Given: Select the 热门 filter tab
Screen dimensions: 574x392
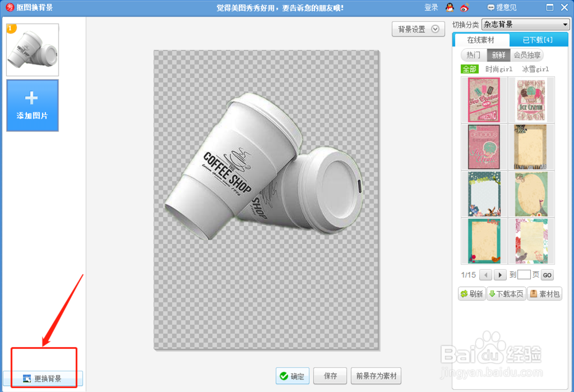Looking at the screenshot, I should 474,55.
